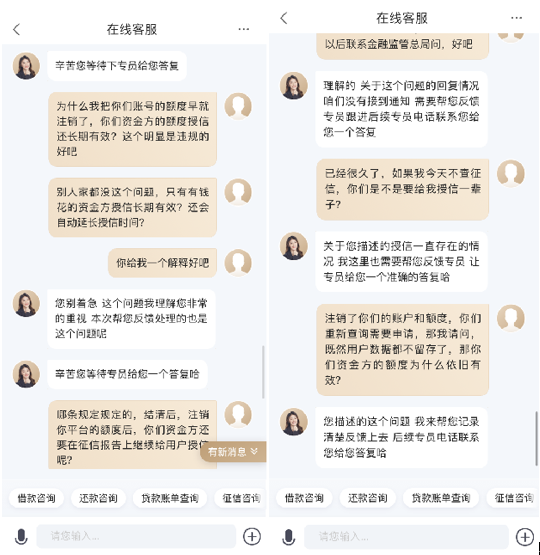Viewport: 540px width, 555px height.
Task: Tap the microphone icon in right chat
Action: 289,537
